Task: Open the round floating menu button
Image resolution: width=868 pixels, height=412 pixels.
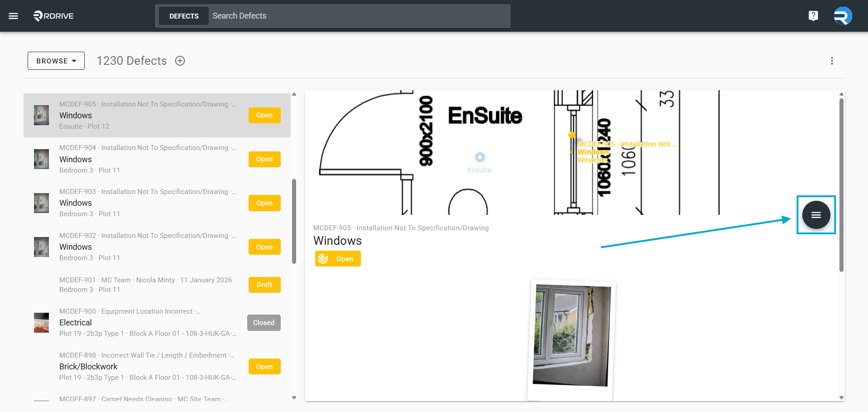Action: click(x=816, y=215)
